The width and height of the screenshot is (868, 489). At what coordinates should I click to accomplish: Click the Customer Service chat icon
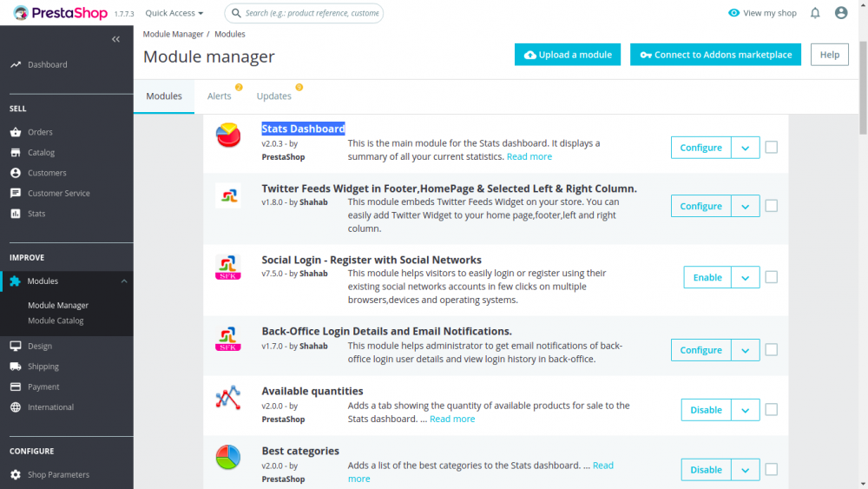(x=16, y=193)
